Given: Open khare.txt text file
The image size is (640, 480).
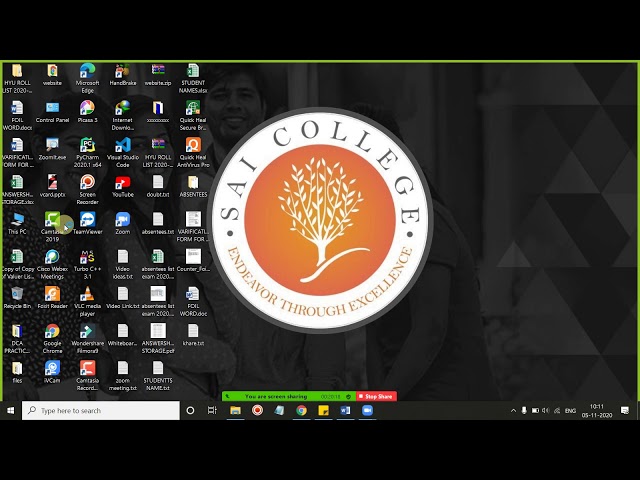Looking at the screenshot, I should 193,335.
